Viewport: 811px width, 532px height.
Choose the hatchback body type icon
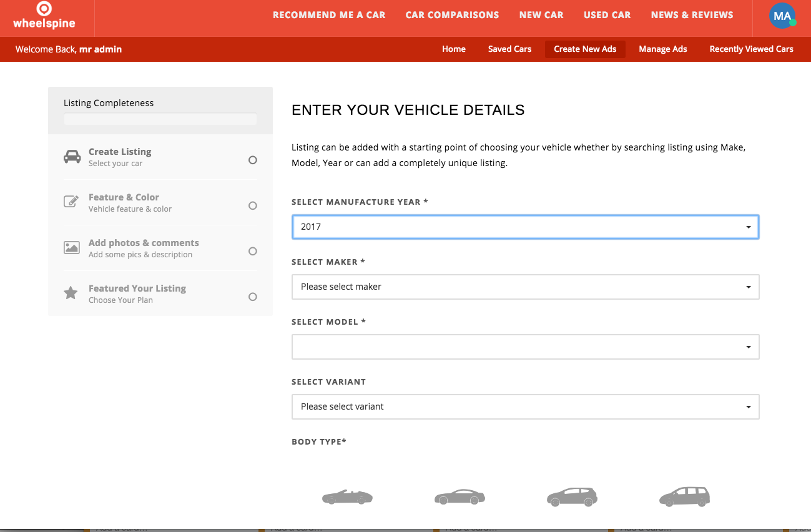click(572, 497)
